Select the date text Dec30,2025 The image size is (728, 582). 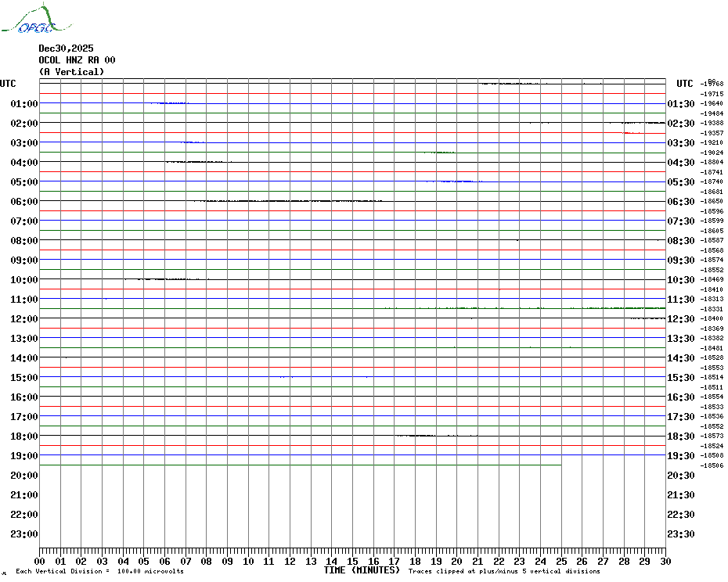click(66, 48)
